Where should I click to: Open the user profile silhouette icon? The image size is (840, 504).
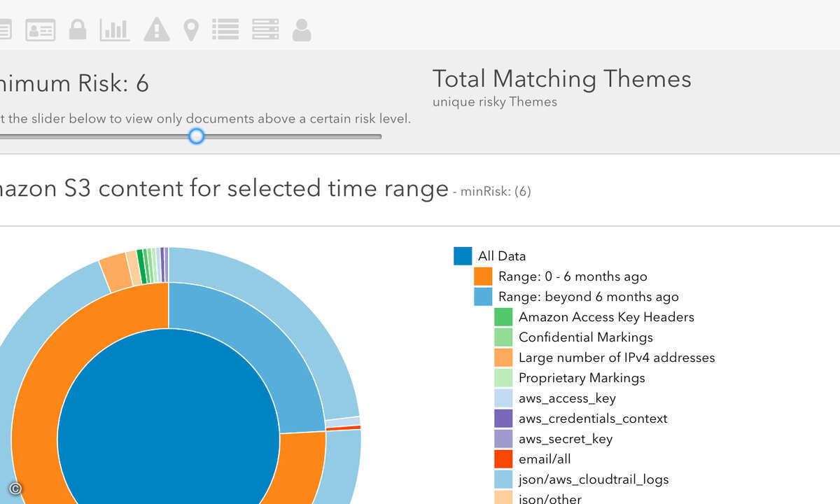point(302,29)
